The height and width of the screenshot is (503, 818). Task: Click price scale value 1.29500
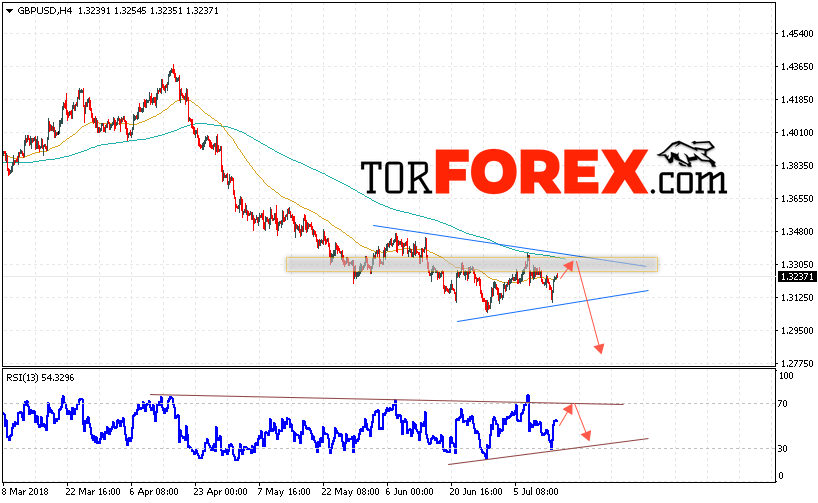point(797,331)
